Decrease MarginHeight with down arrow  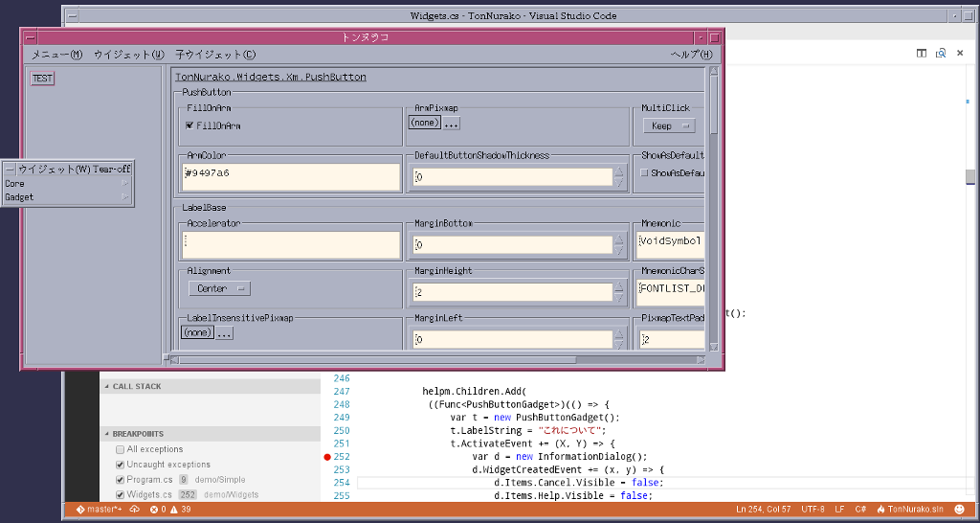coord(619,298)
